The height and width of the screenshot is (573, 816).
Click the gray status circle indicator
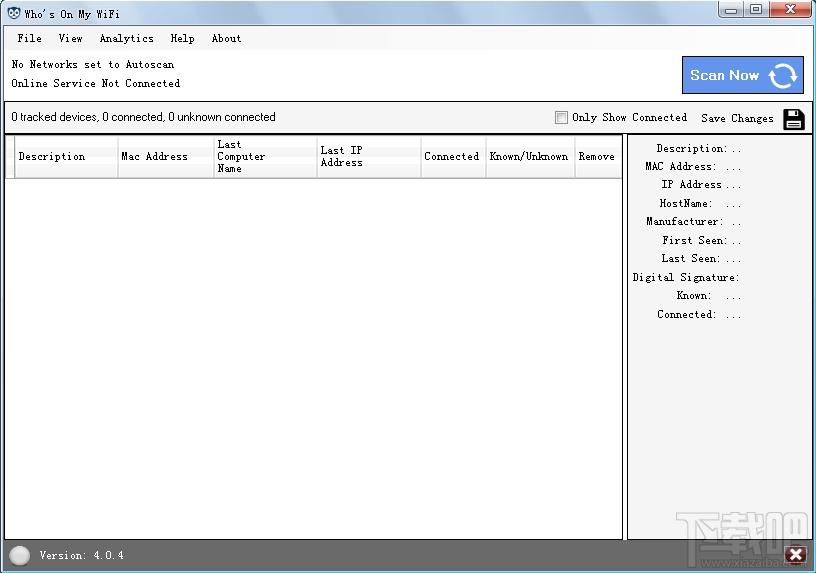19,555
